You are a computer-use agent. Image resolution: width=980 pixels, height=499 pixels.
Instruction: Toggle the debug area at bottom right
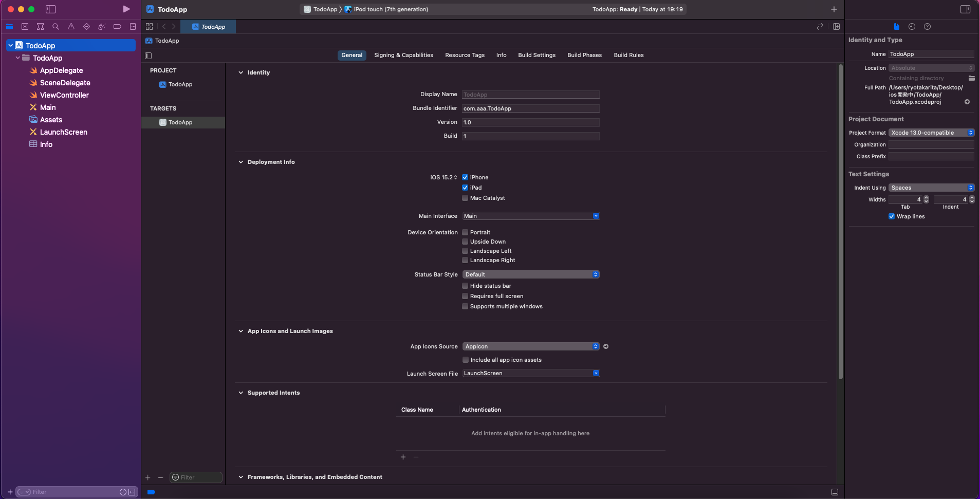[x=835, y=492]
